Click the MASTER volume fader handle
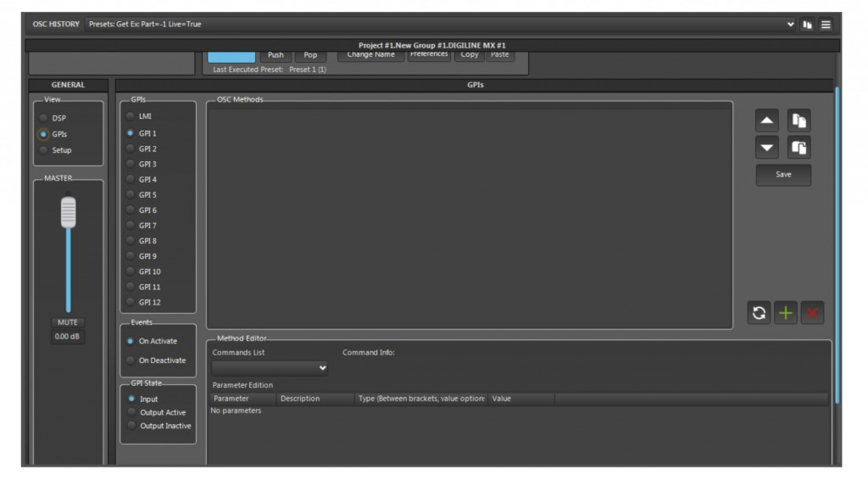 (68, 212)
